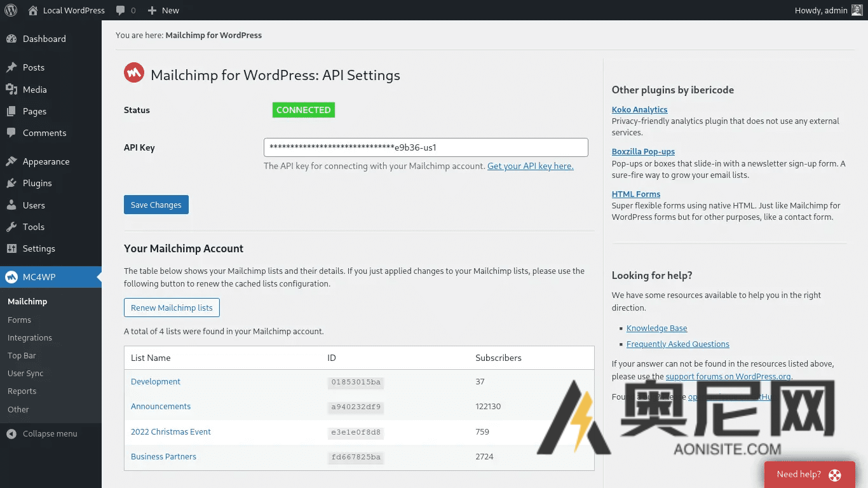Click the Settings sliders icon
This screenshot has width=868, height=488.
point(11,248)
